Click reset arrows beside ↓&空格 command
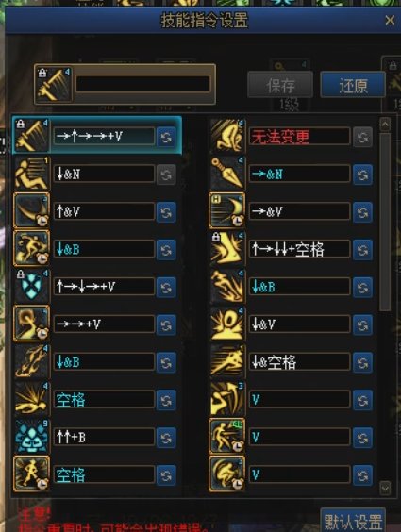401x532 pixels. pyautogui.click(x=362, y=362)
